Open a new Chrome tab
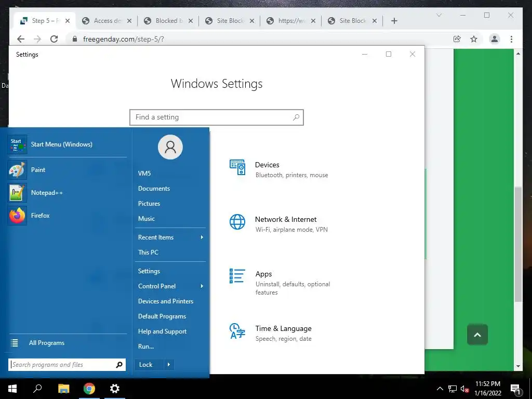The height and width of the screenshot is (399, 532). [394, 21]
